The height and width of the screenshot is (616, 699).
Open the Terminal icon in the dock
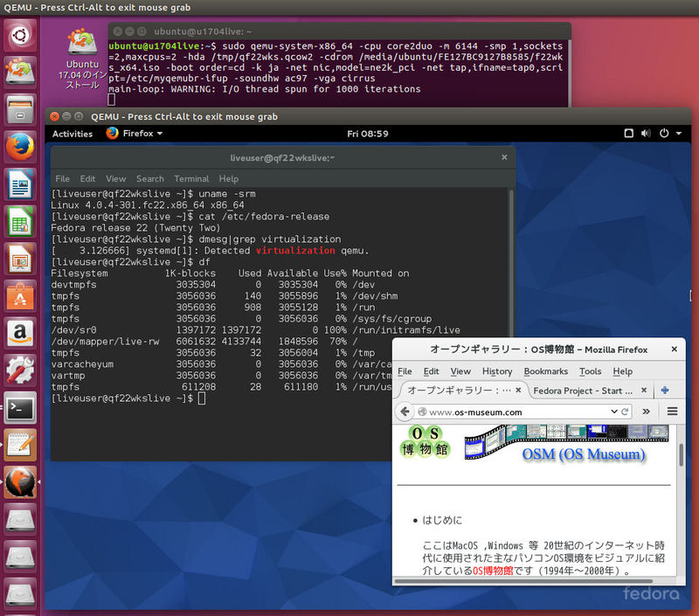(20, 408)
